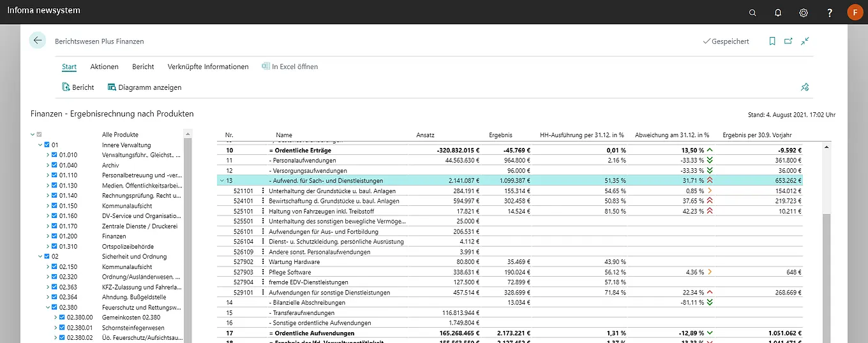Click the pin ribbon icon at right
This screenshot has width=868, height=343.
[x=805, y=87]
